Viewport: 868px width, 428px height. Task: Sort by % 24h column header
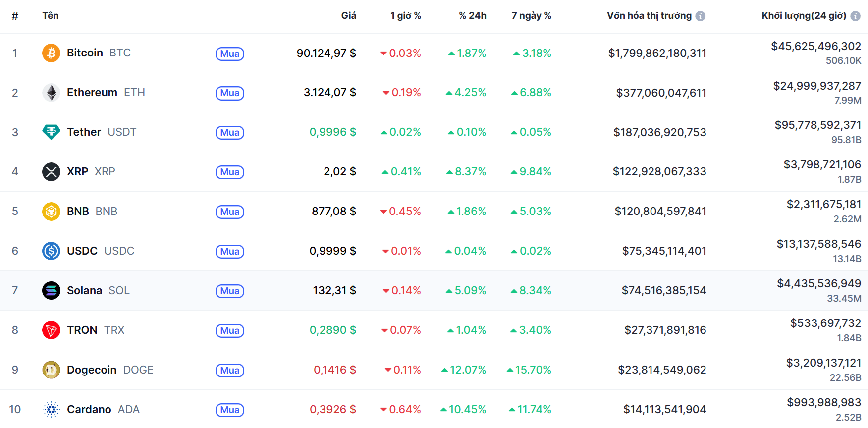(x=473, y=16)
